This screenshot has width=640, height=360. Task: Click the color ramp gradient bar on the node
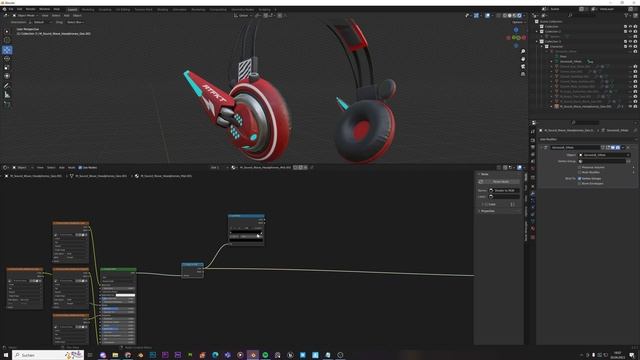pos(246,232)
